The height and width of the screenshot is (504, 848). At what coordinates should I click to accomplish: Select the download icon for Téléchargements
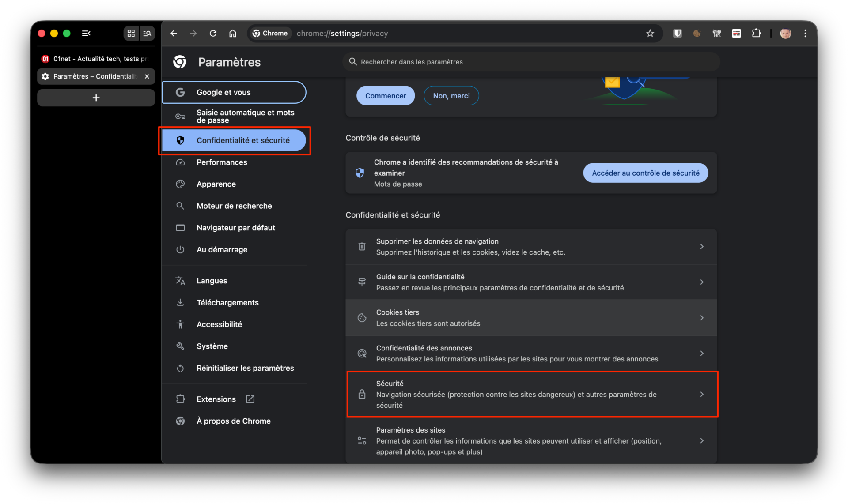[181, 302]
